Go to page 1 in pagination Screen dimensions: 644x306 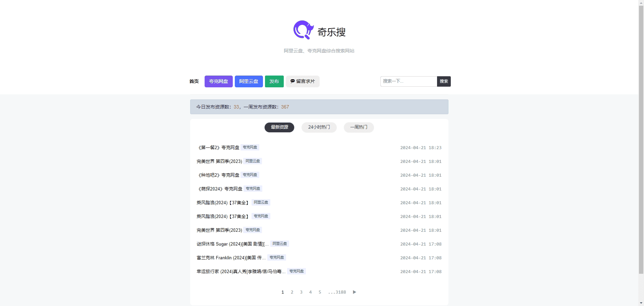(x=283, y=292)
